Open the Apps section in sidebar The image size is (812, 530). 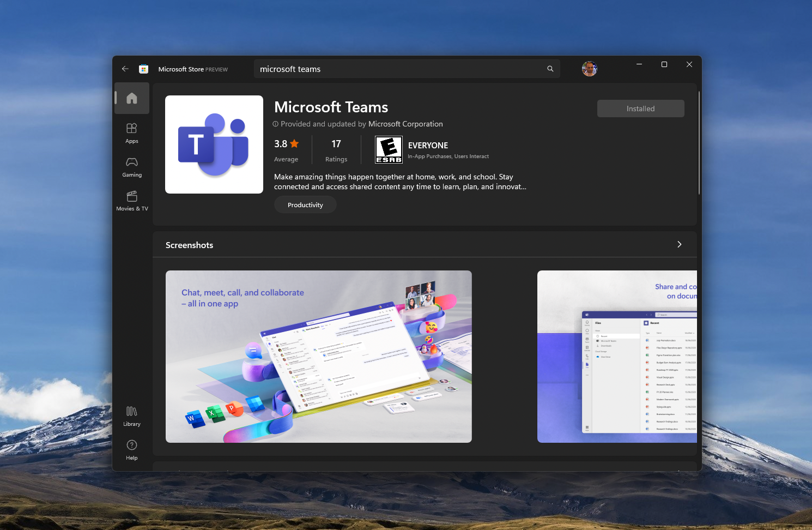(132, 133)
